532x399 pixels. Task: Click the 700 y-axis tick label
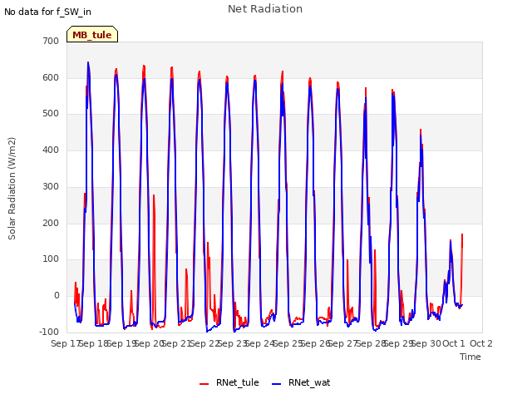51,41
